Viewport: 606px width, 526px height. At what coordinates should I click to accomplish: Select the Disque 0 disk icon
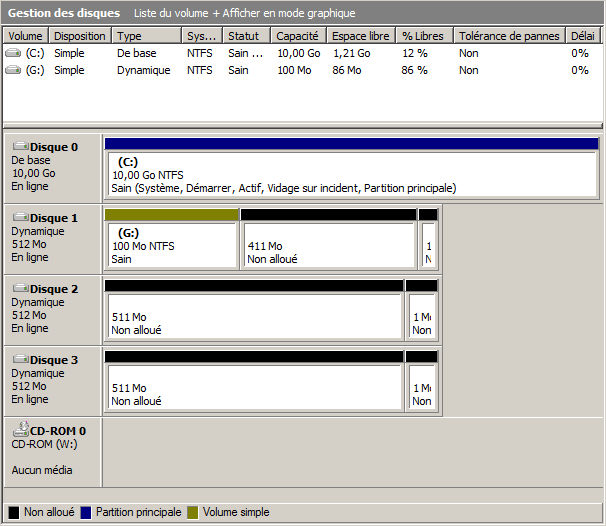20,147
